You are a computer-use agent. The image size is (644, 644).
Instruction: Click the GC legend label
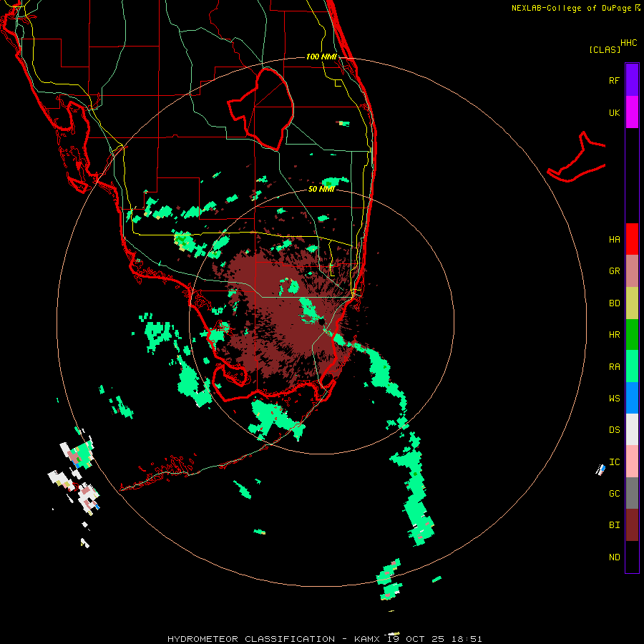614,494
